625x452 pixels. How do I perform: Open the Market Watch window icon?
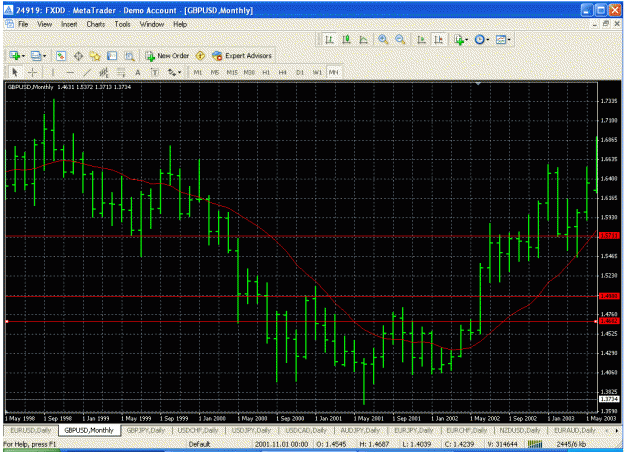click(x=61, y=56)
